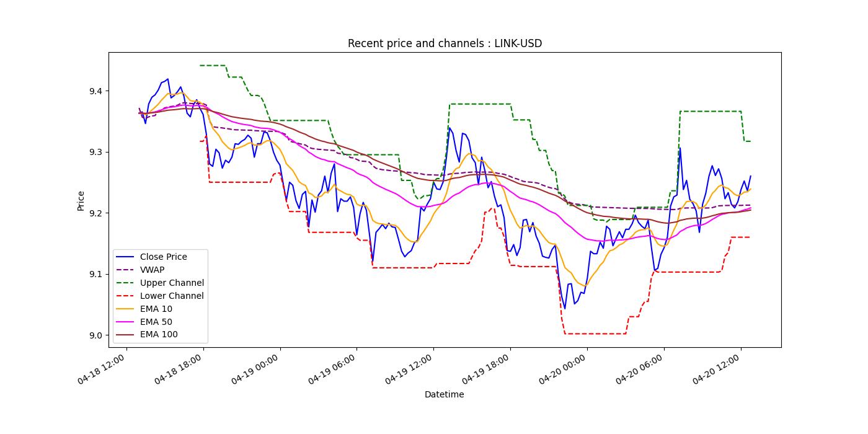Click the "Datetime" x-axis label
Screen dimensions: 868x434
coord(444,394)
